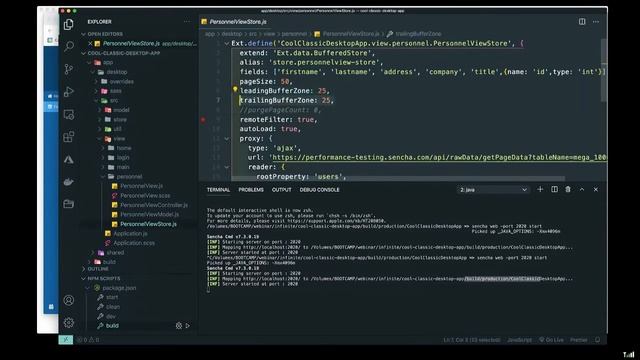640x360 pixels.
Task: Maximize the panel size with caret icon
Action: (x=582, y=189)
